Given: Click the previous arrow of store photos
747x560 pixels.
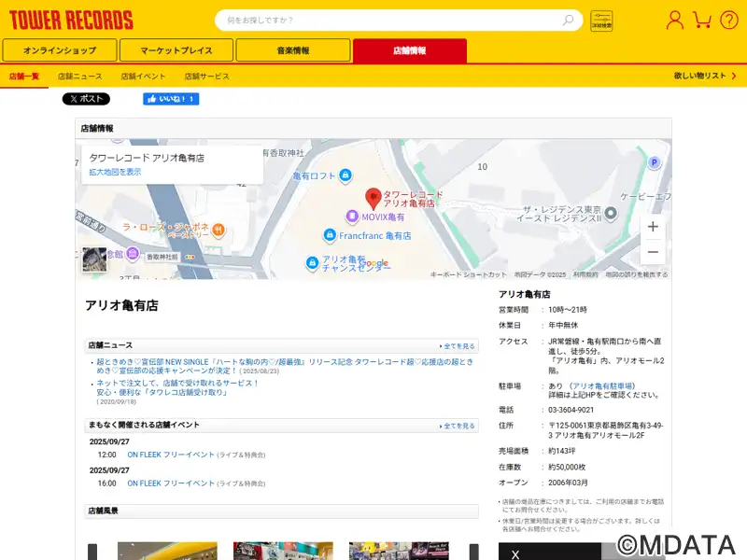Looking at the screenshot, I should 92,552.
